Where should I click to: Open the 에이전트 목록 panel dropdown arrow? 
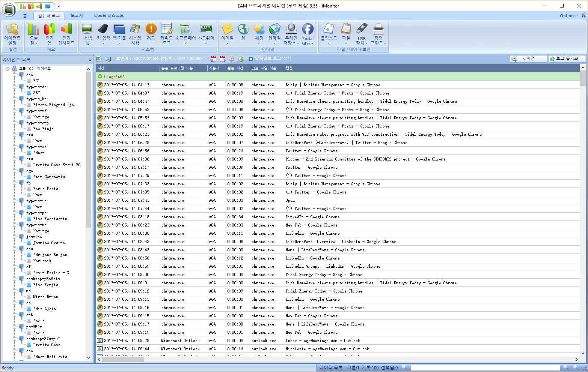click(x=90, y=60)
